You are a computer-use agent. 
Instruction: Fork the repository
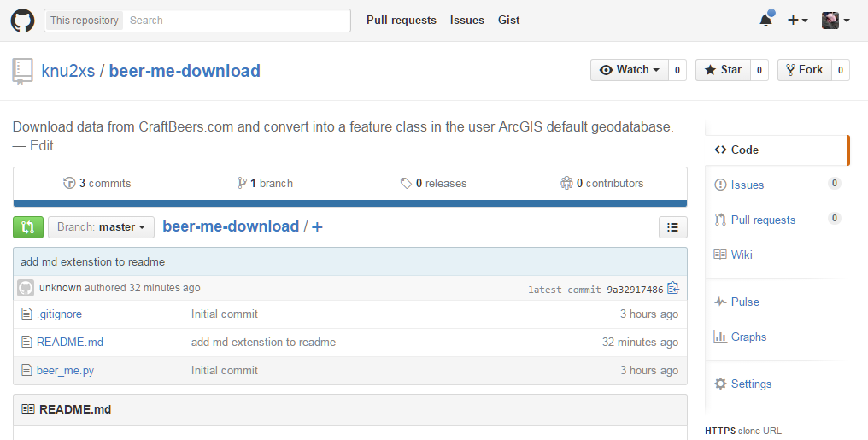pos(804,70)
